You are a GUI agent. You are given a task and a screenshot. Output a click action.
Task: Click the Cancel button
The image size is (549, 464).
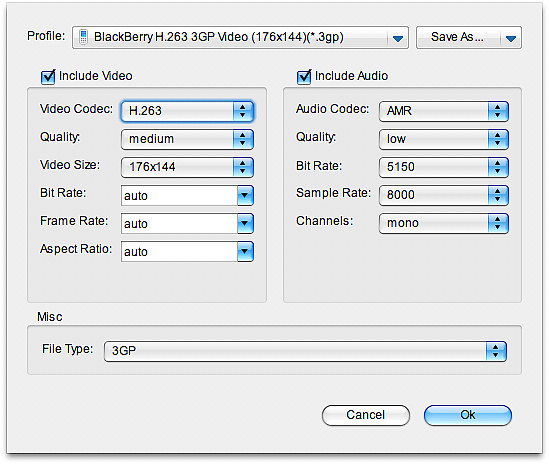pyautogui.click(x=366, y=415)
